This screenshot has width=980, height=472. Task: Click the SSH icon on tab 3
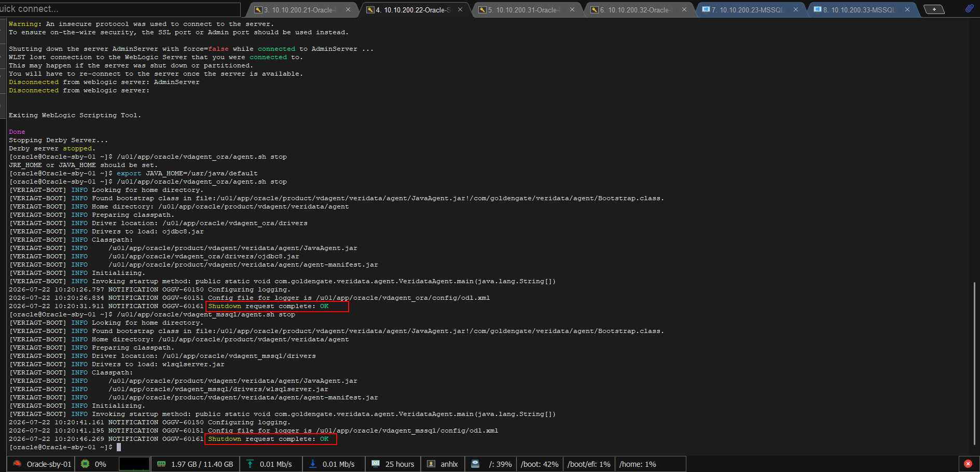click(x=258, y=10)
